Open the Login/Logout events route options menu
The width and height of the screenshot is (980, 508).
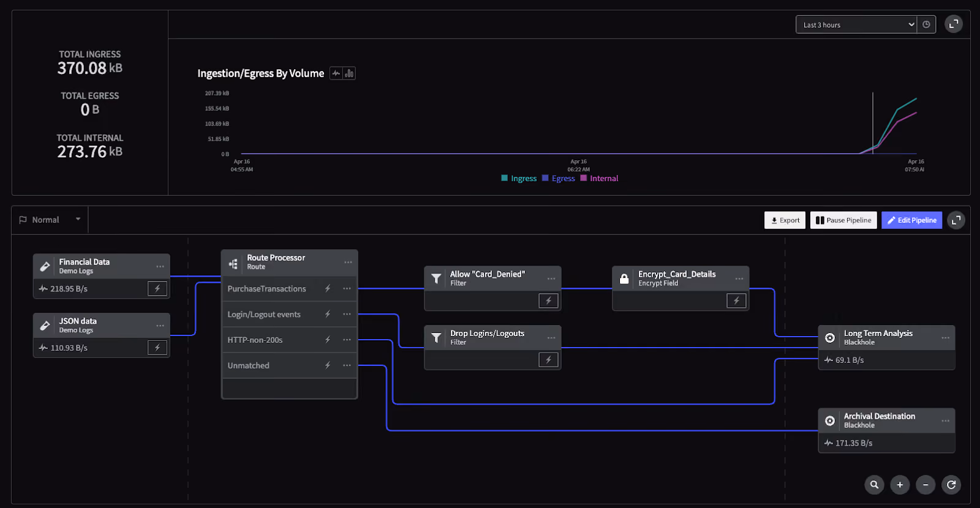(347, 314)
